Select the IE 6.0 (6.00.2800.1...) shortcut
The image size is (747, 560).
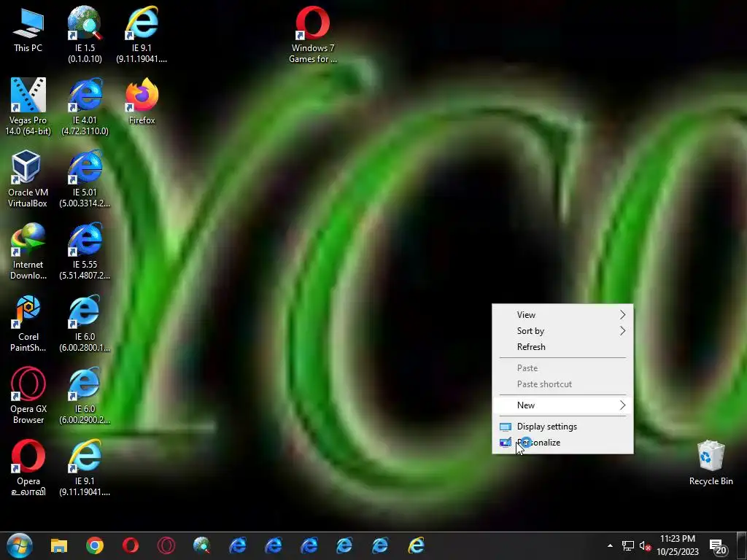(x=85, y=324)
